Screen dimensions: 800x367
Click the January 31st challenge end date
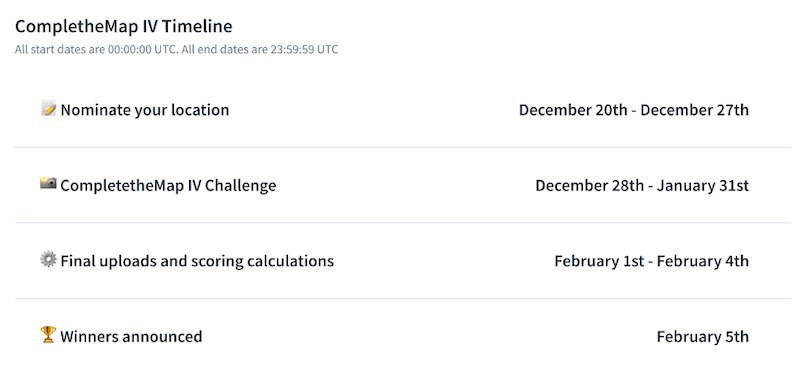703,185
